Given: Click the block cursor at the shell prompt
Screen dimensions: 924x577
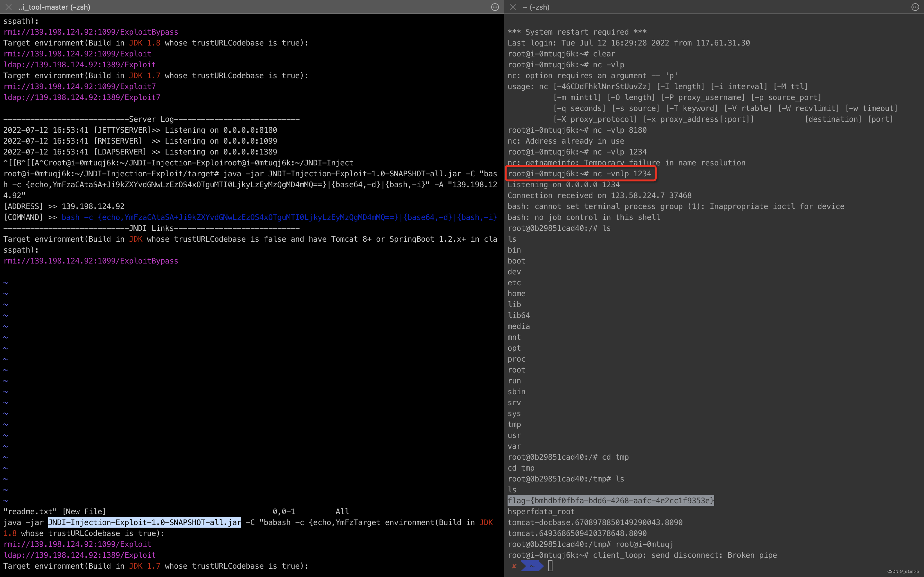Looking at the screenshot, I should [x=550, y=566].
